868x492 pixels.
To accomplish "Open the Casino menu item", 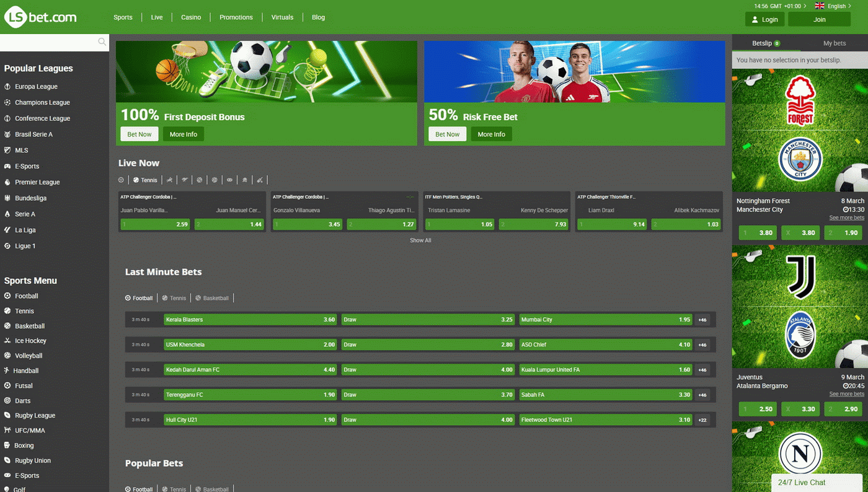I will point(190,17).
